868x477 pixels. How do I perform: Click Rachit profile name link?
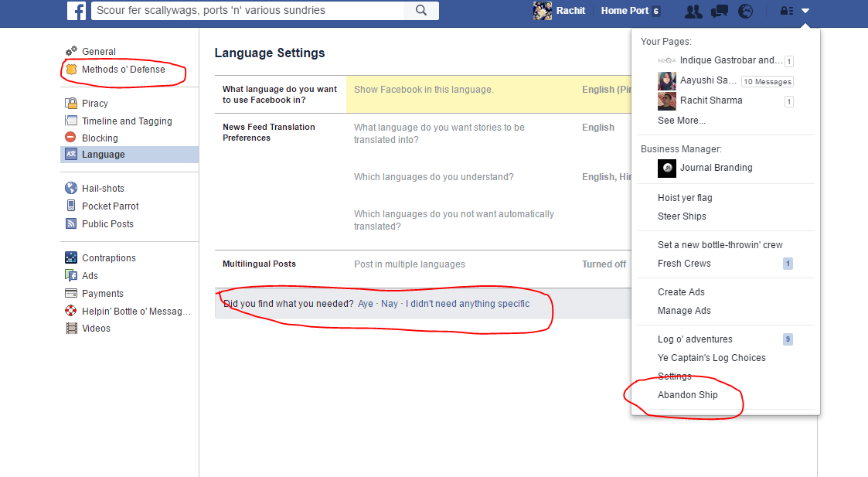pyautogui.click(x=570, y=11)
